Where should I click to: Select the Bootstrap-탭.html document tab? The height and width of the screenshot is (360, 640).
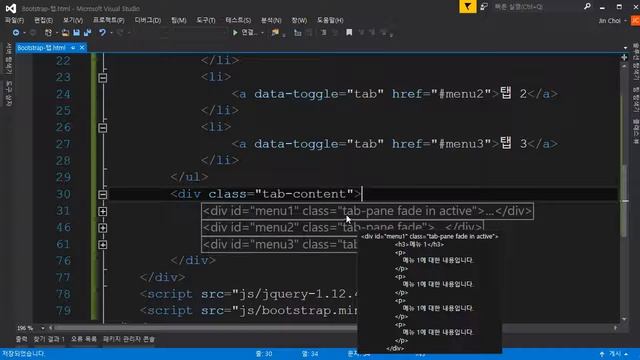[x=41, y=48]
